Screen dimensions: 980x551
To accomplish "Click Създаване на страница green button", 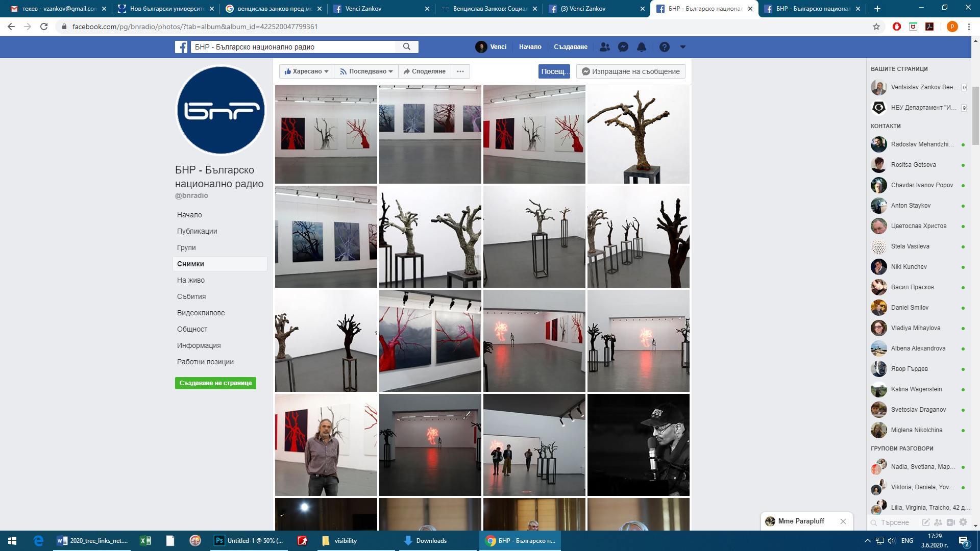I will tap(215, 383).
